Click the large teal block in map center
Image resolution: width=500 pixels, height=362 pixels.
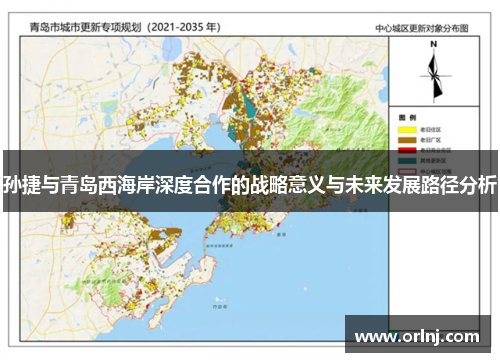click(x=250, y=106)
